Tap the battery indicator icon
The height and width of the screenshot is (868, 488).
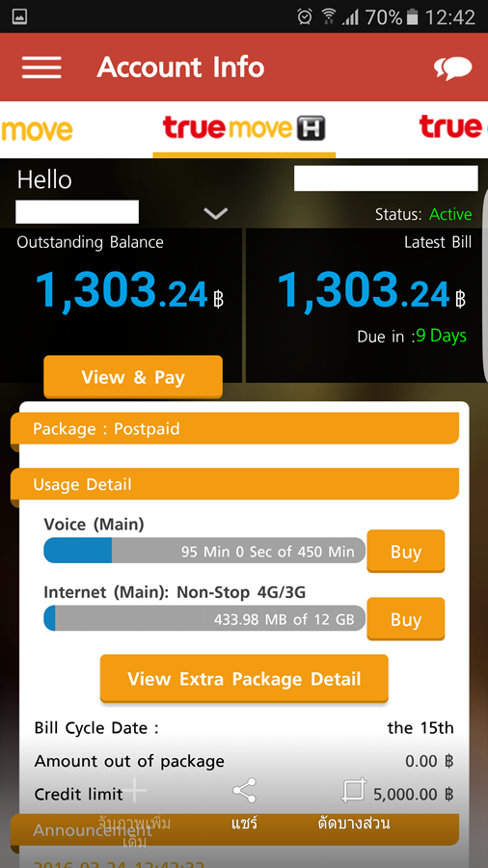pos(412,17)
